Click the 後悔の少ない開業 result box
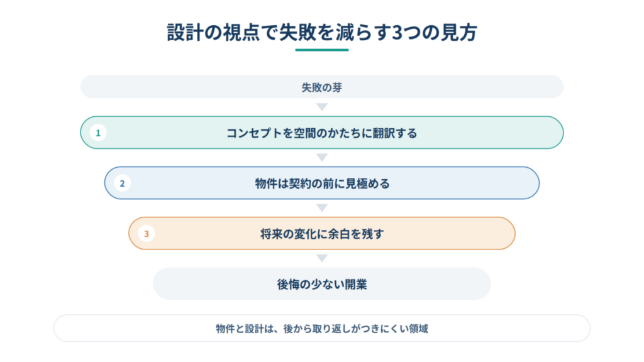 [322, 283]
